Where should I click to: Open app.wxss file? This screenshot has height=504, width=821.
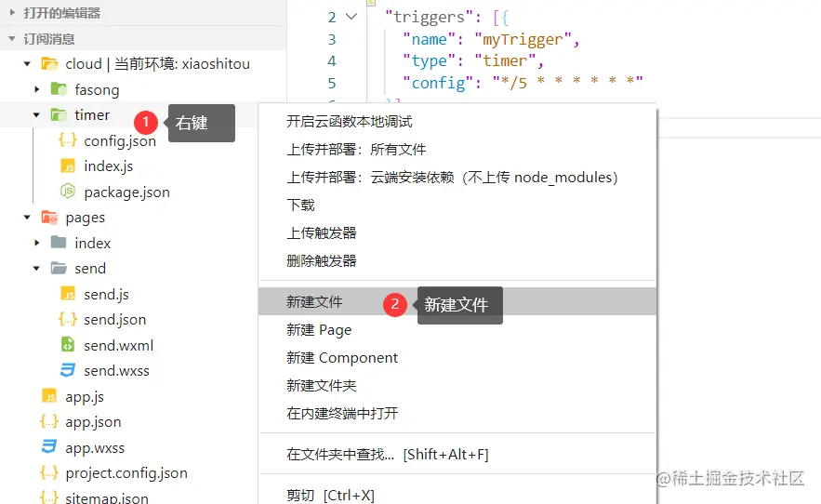(95, 448)
